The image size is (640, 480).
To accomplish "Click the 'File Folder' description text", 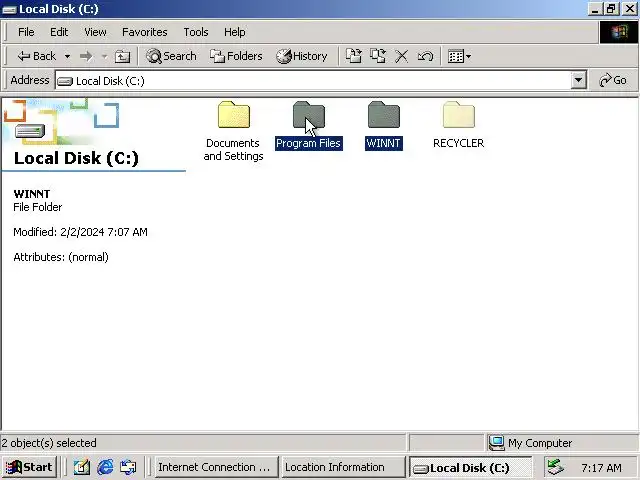I will 38,207.
